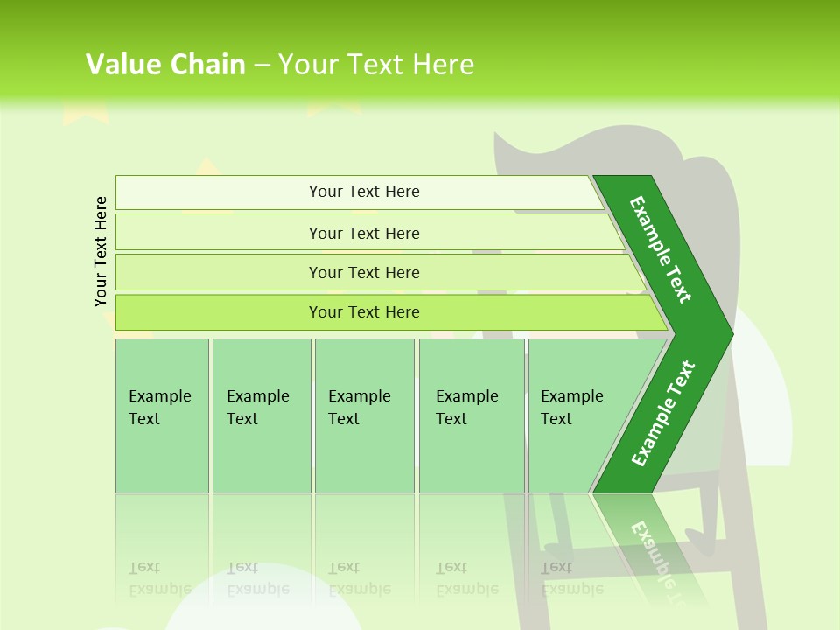
Task: Click the lower dark green arrow segment
Action: 663,414
